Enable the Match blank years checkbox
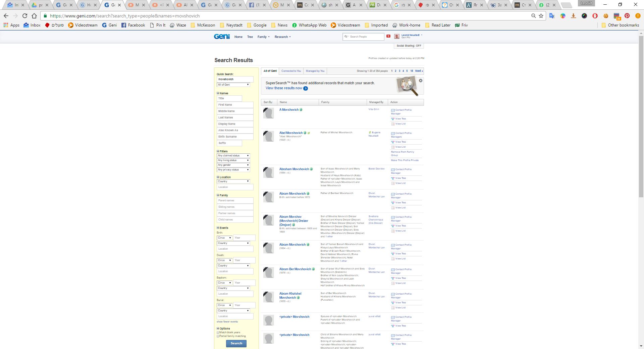The image size is (644, 349). (x=218, y=333)
